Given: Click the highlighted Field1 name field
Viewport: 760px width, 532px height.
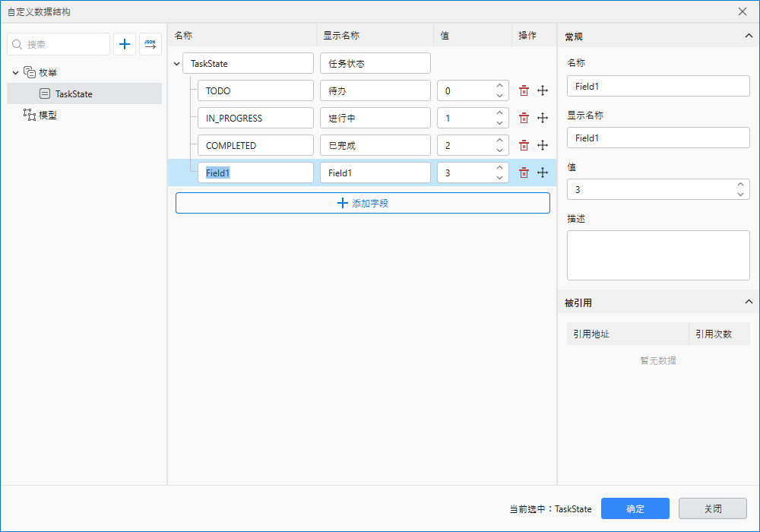Looking at the screenshot, I should (255, 173).
